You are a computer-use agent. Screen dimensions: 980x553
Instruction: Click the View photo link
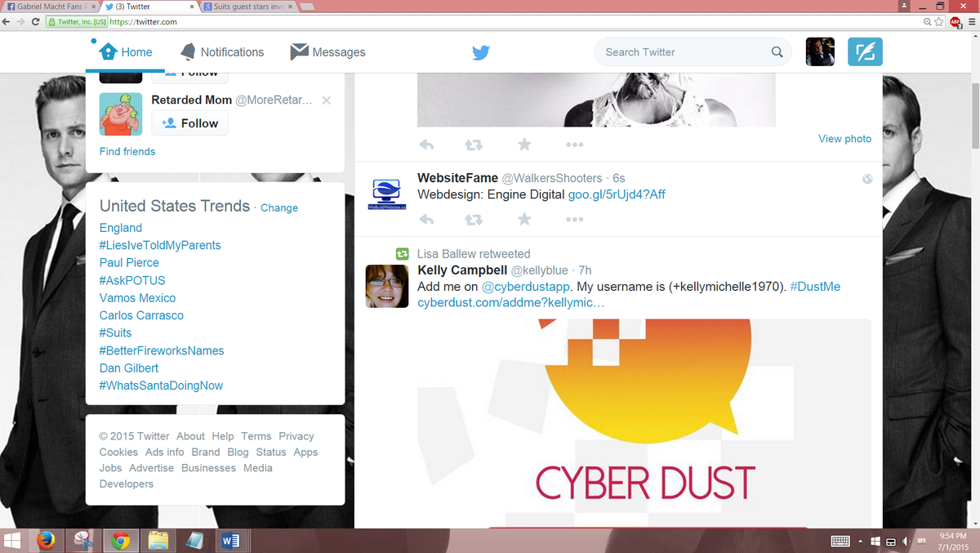click(844, 139)
